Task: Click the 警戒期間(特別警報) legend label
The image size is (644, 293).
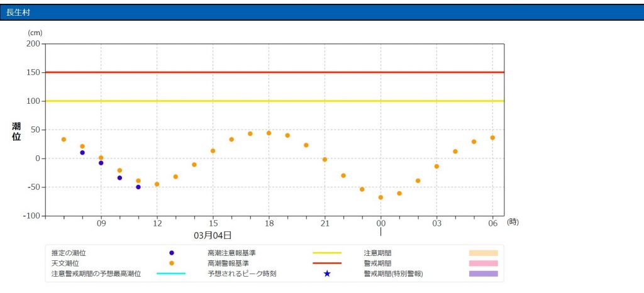Action: tap(393, 274)
